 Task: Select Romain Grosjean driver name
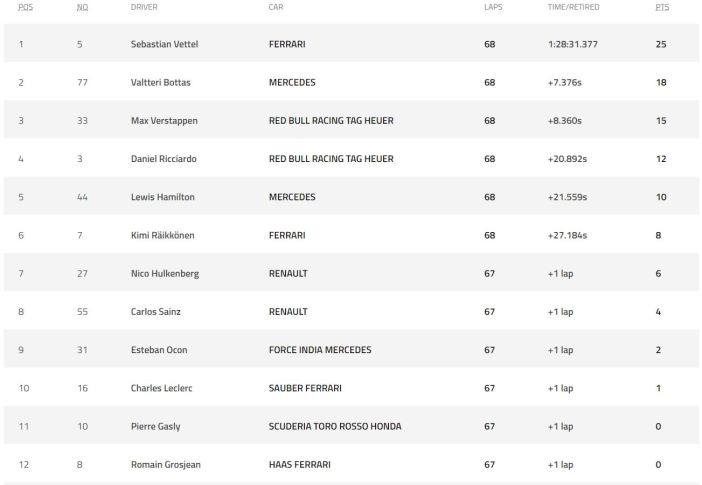[x=163, y=465]
